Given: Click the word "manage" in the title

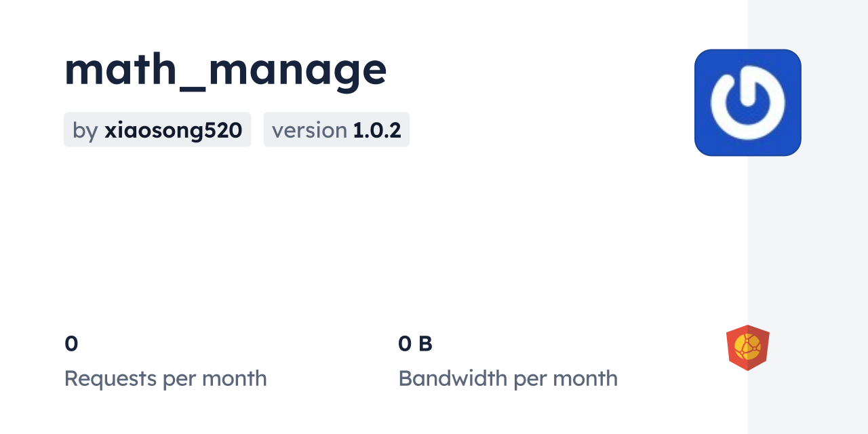Looking at the screenshot, I should point(298,69).
